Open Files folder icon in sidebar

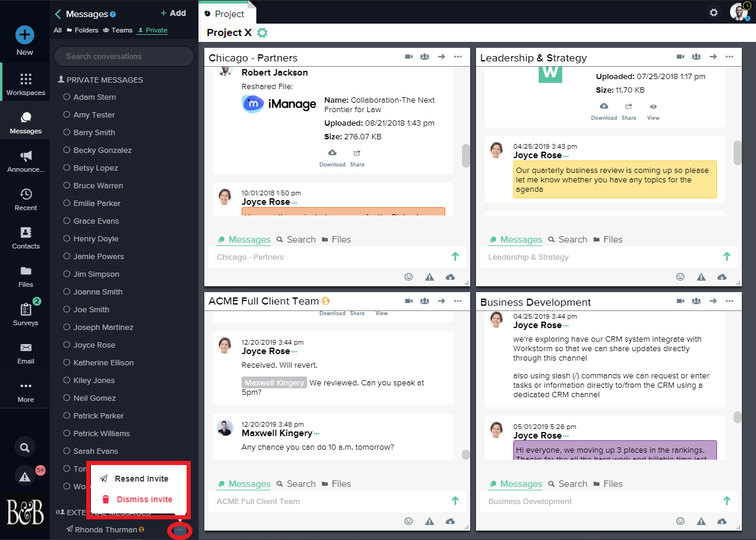pos(25,271)
